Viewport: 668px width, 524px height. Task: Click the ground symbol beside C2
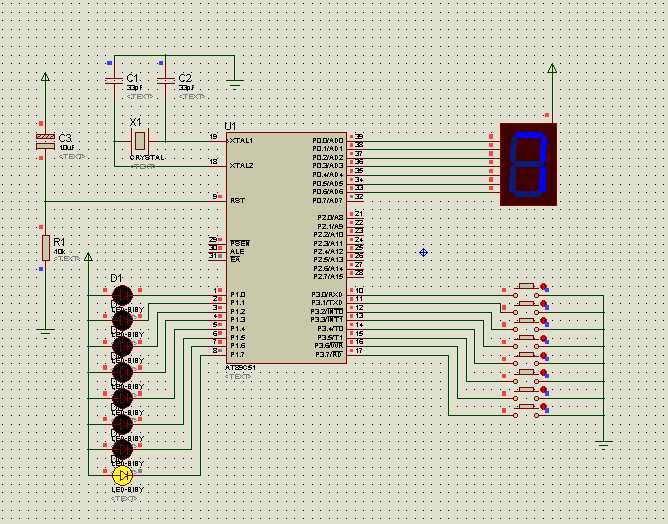(234, 84)
